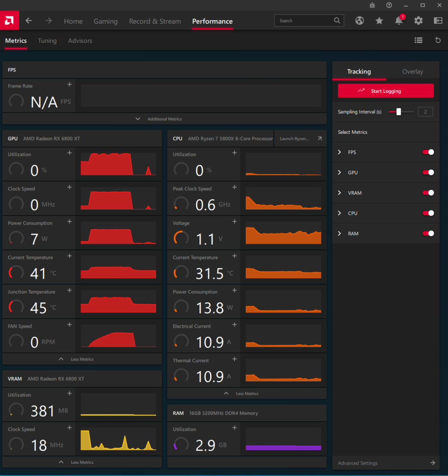
Task: Open settings gear icon
Action: tap(419, 21)
